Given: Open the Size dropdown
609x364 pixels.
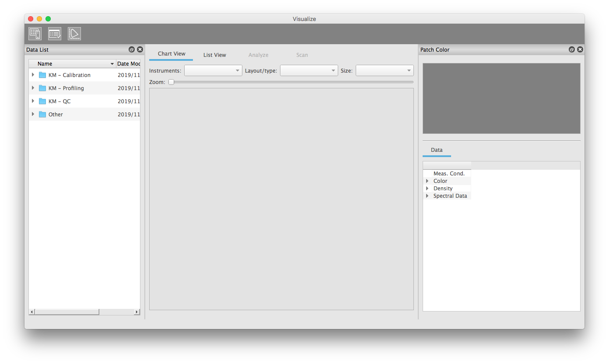Looking at the screenshot, I should pos(385,70).
